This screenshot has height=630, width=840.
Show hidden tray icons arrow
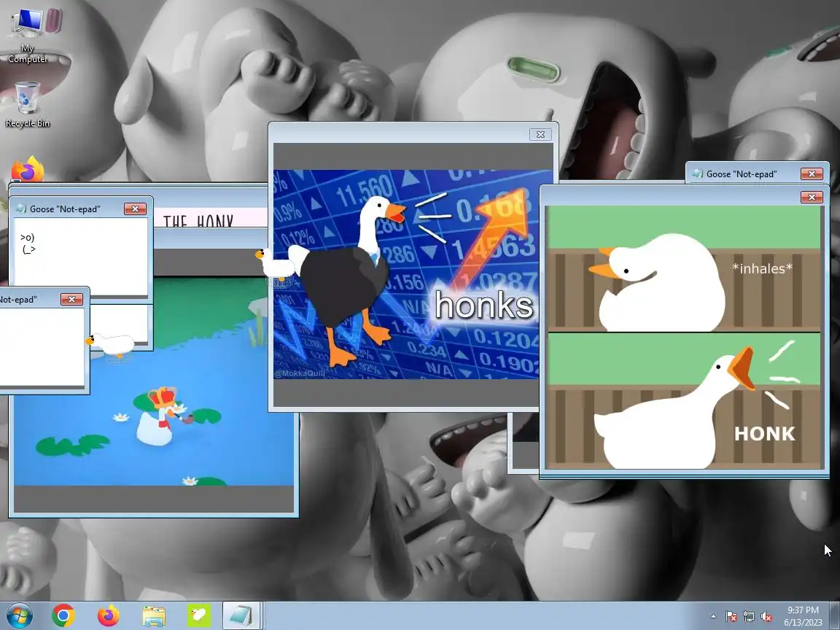point(713,617)
